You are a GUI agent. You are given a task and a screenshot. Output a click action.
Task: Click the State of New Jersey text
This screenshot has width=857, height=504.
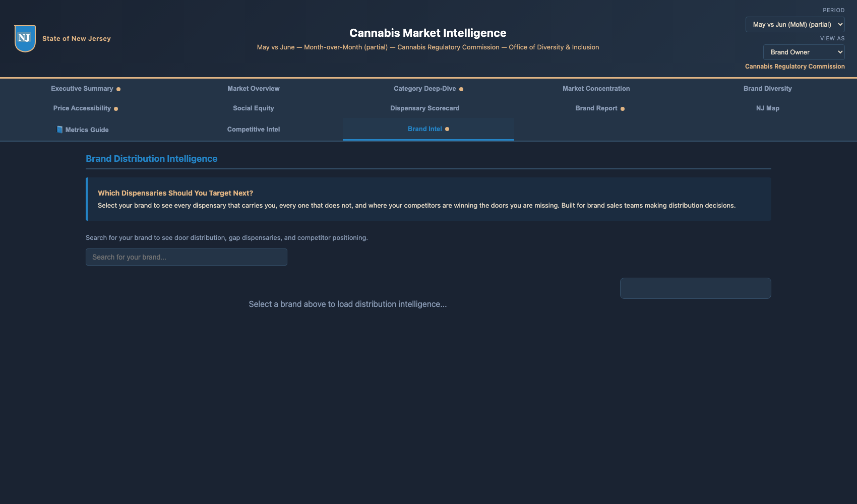tap(77, 39)
